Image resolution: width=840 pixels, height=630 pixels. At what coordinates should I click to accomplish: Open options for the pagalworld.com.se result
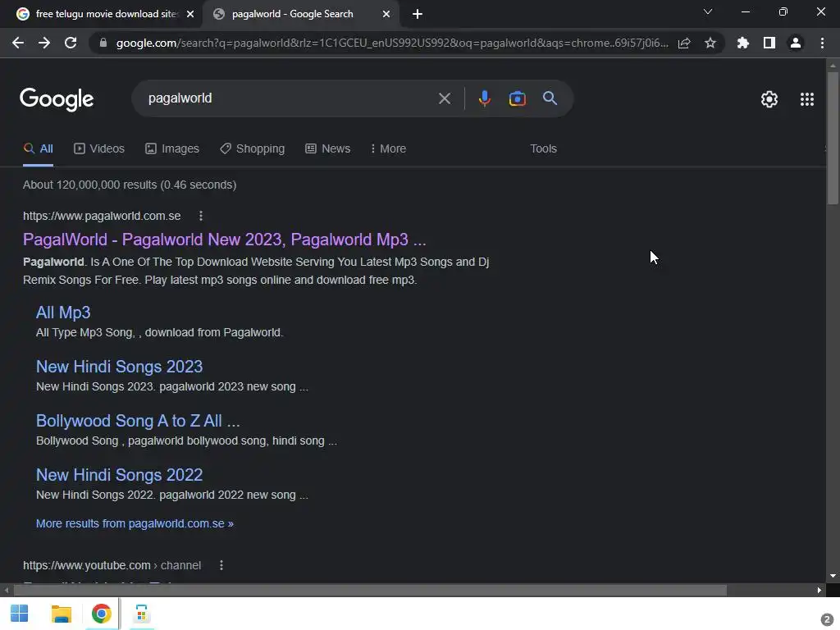point(201,216)
